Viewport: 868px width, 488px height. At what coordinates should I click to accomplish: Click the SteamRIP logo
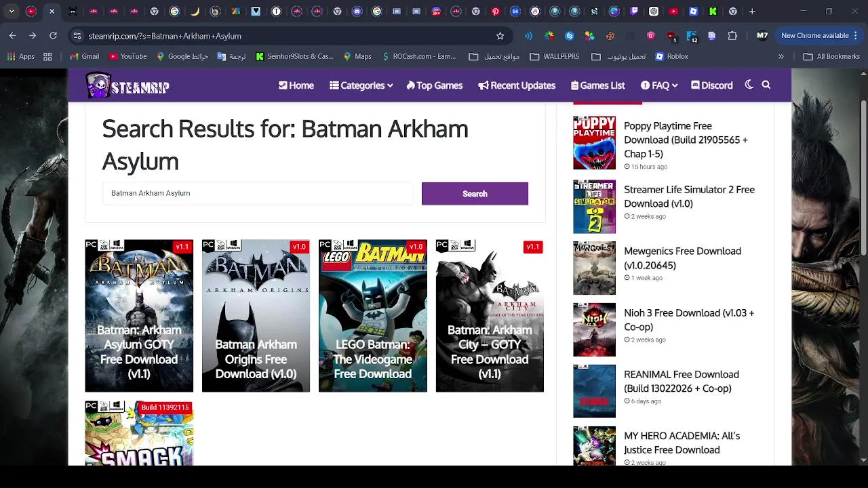pyautogui.click(x=127, y=85)
